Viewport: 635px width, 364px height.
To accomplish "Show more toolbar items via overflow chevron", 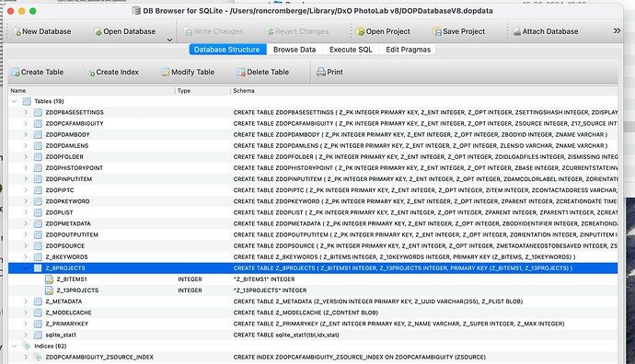I will [617, 31].
